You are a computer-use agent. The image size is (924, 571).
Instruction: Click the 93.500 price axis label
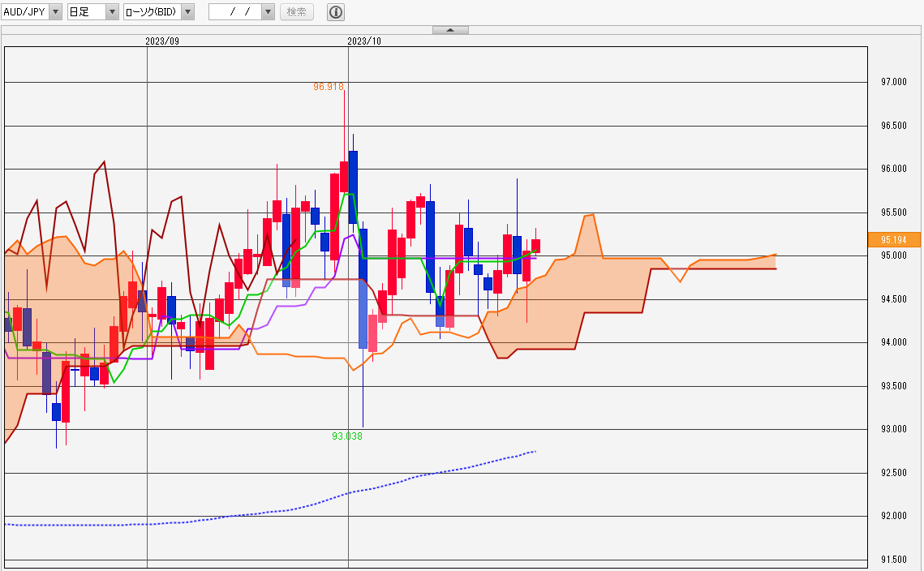pos(894,386)
